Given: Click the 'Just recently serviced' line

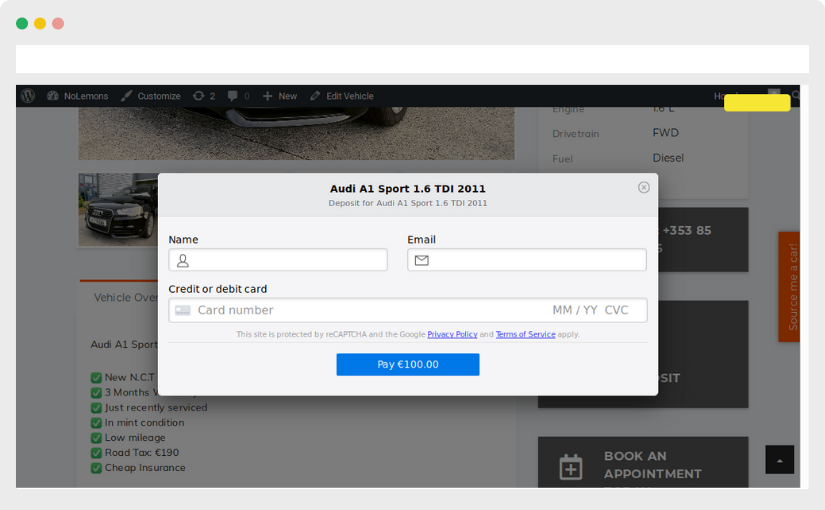Looking at the screenshot, I should coord(149,407).
